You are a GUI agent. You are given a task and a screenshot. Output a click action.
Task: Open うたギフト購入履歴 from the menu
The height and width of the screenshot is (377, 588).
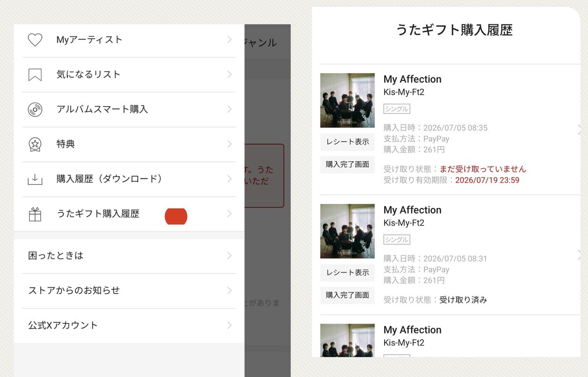click(129, 214)
